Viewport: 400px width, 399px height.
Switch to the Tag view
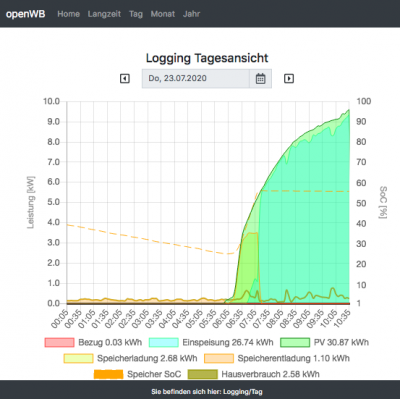(x=136, y=14)
